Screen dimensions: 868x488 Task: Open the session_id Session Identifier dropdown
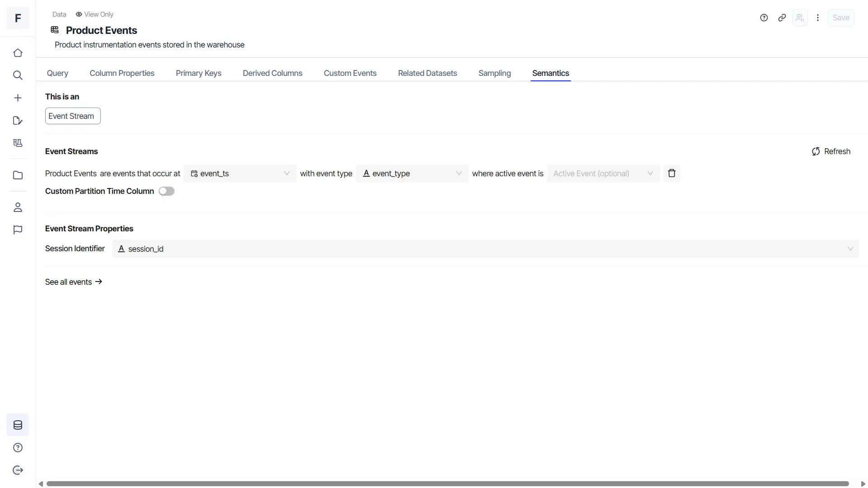(486, 249)
